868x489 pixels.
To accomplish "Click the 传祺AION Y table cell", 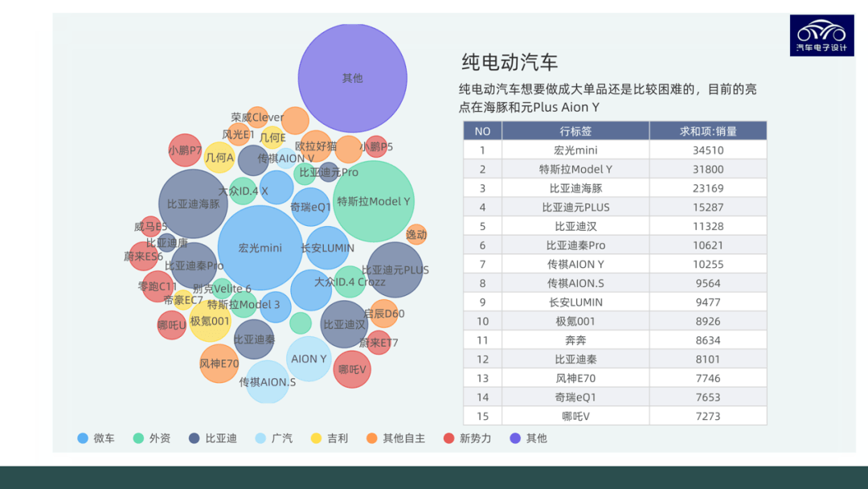I will coord(575,264).
